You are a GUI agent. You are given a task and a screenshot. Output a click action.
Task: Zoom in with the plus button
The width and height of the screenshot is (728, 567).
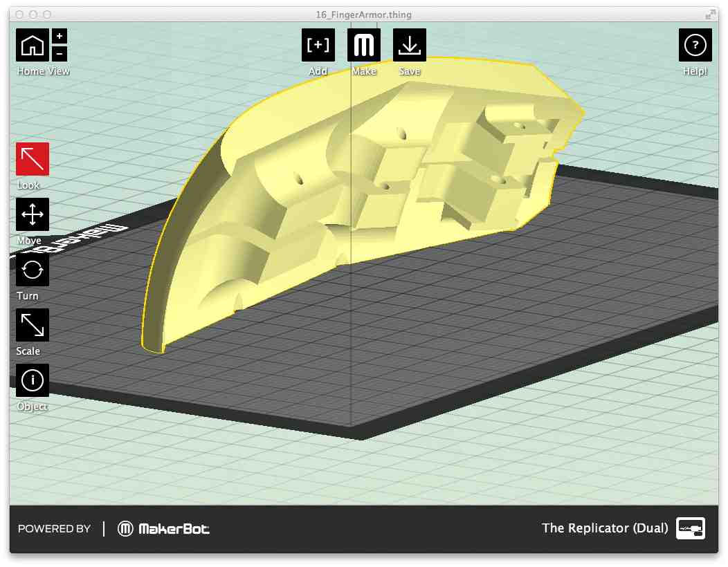coord(60,37)
